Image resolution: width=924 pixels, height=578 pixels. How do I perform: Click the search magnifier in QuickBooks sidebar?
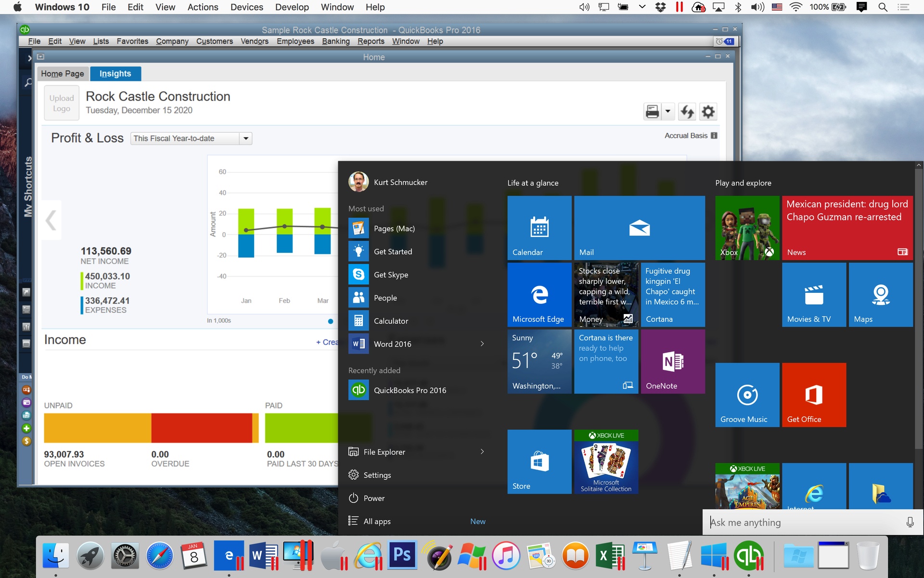(28, 82)
